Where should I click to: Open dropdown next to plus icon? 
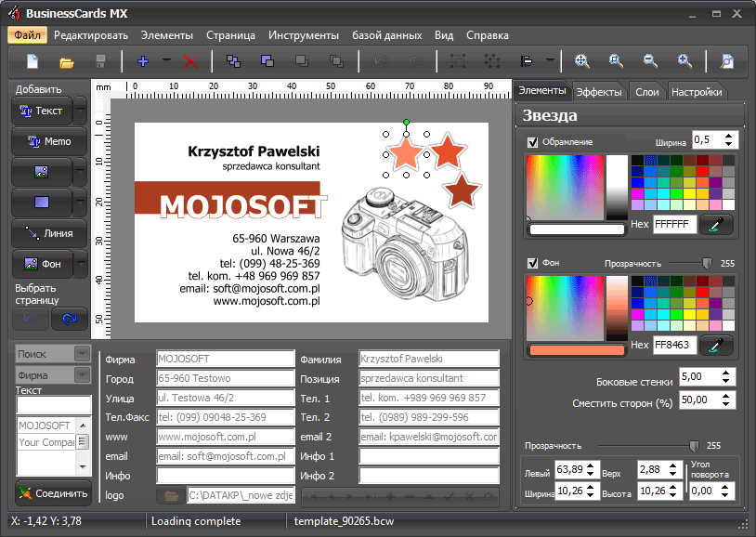[166, 61]
